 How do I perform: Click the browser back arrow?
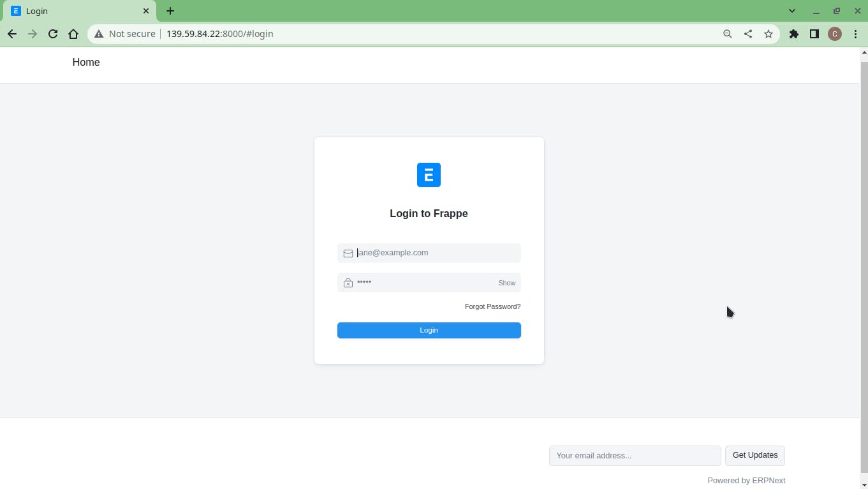coord(12,34)
